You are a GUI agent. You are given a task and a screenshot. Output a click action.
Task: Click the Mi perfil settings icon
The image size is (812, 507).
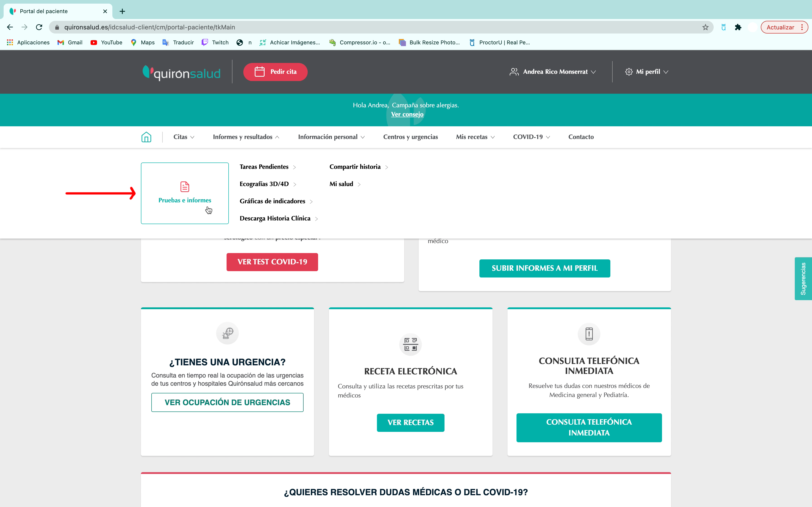click(x=629, y=71)
